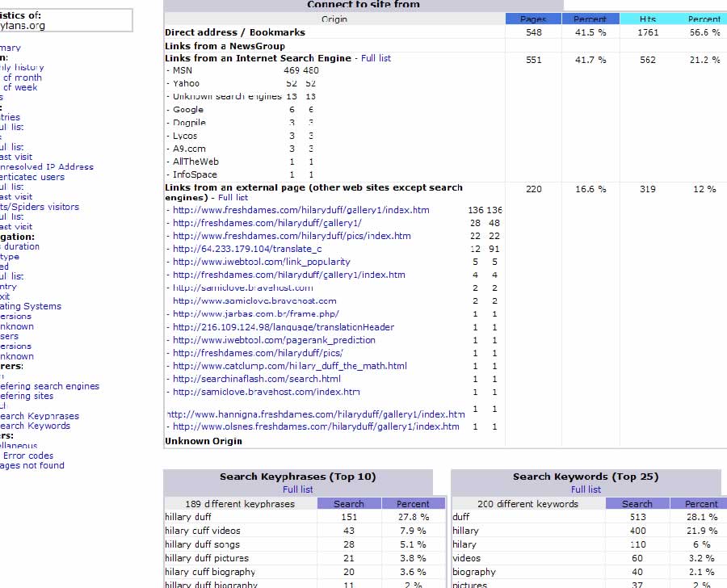
Task: Open freshdames.com hilaryduff/pics/index.htm referrer link
Action: [292, 236]
